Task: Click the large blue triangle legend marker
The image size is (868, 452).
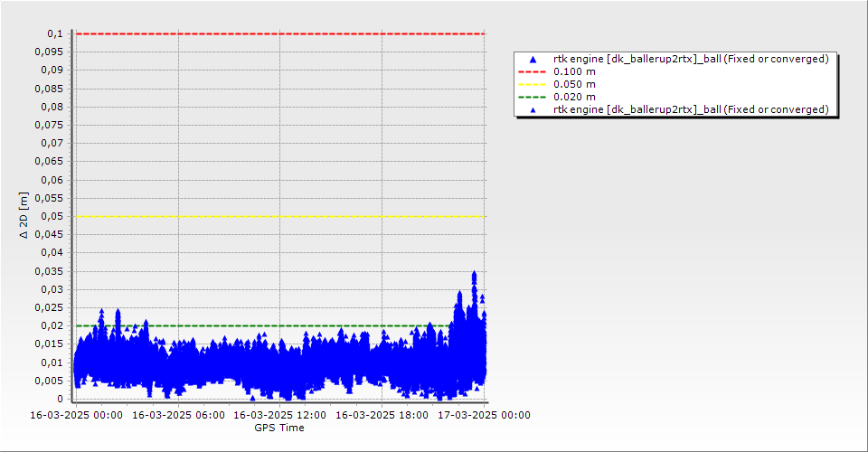Action: [533, 59]
